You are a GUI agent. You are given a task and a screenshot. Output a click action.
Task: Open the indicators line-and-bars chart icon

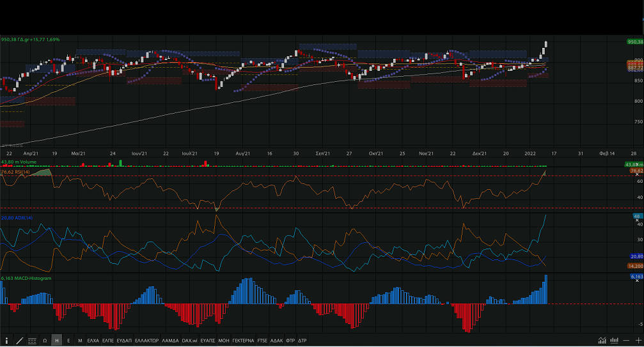click(x=602, y=341)
